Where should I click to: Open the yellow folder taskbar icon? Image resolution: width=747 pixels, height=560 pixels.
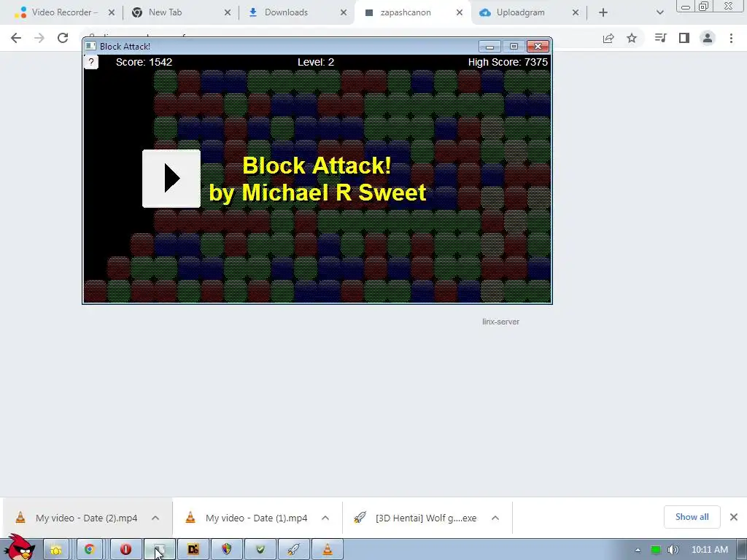pos(56,550)
